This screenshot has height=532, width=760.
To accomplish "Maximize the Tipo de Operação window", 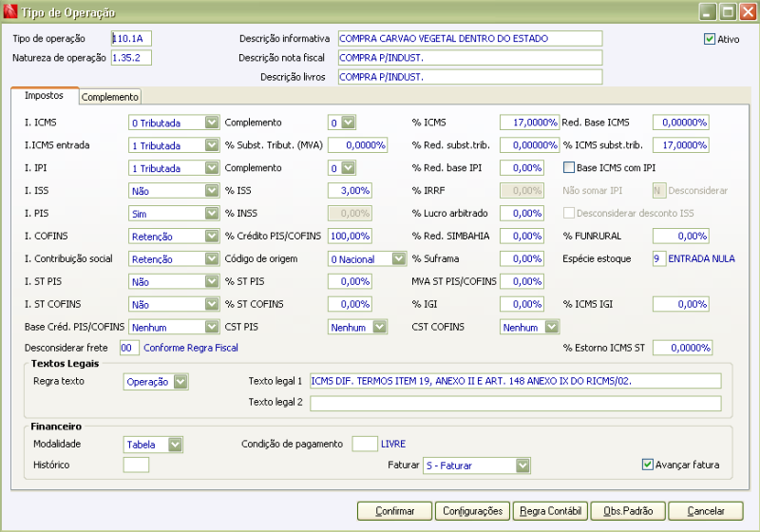I will click(727, 12).
